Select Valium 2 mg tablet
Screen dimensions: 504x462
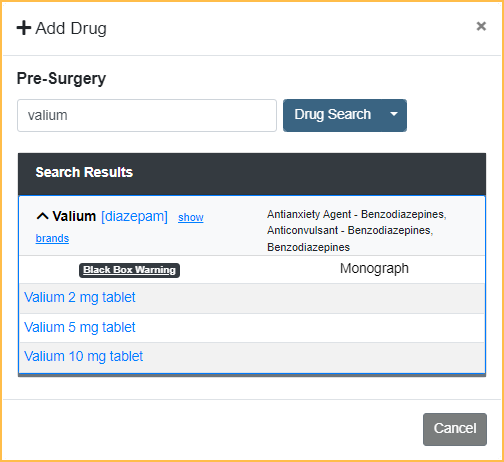[x=80, y=297]
